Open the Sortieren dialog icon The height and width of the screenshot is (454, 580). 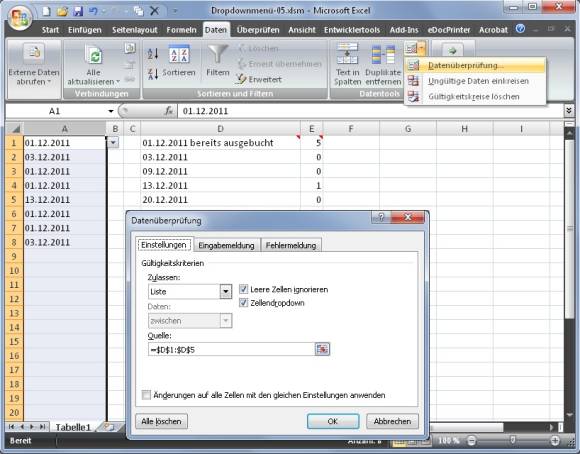(x=179, y=54)
